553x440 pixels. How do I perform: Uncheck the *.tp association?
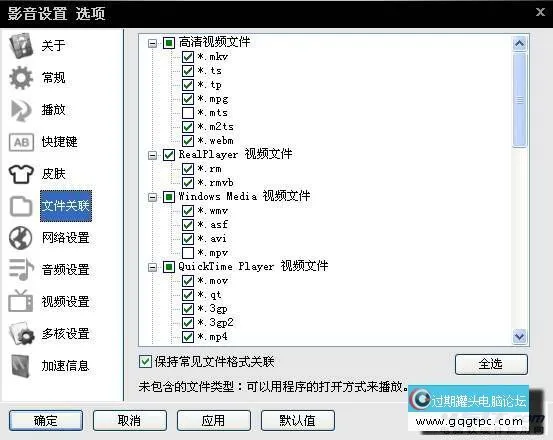pyautogui.click(x=188, y=85)
